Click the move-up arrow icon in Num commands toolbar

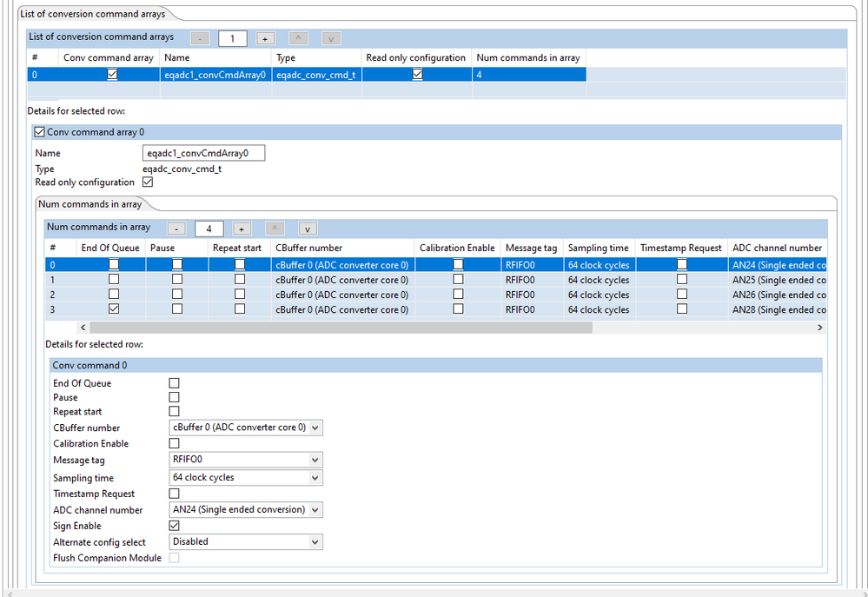click(275, 228)
